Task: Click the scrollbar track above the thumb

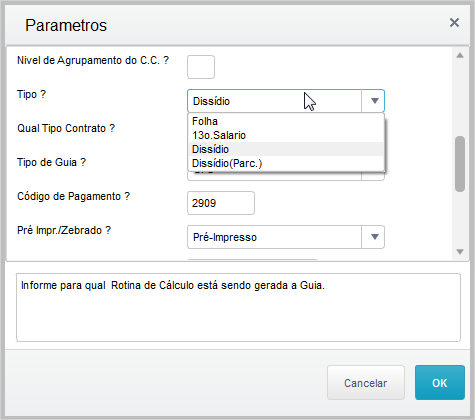Action: [460, 98]
